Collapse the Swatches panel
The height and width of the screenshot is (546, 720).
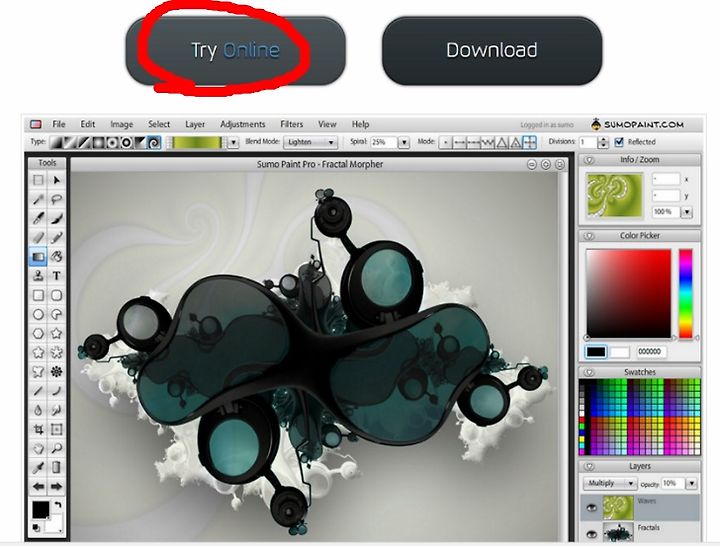(x=590, y=372)
